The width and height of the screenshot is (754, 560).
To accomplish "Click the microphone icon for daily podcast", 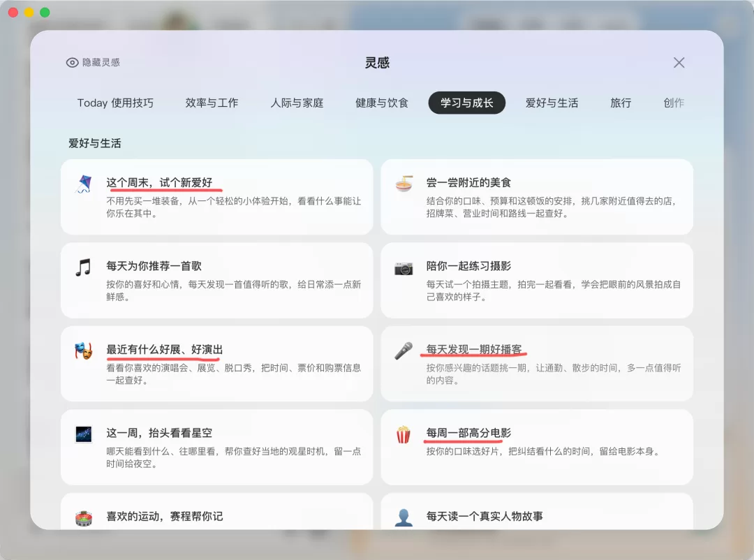I will [x=404, y=351].
